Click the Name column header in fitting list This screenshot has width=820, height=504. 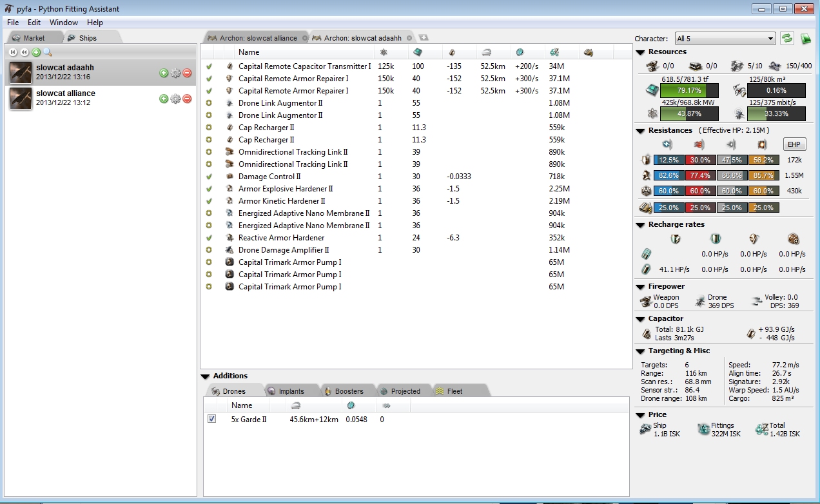point(249,52)
